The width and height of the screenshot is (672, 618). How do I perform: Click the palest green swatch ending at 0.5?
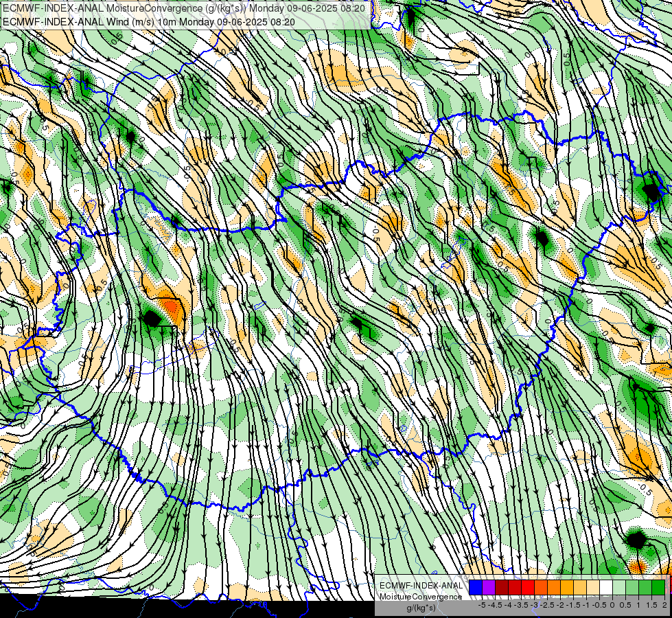click(619, 588)
